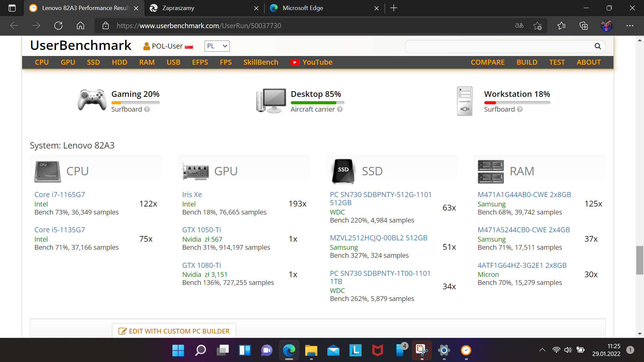Open the SSD menu item
Viewport: 644px width, 362px height.
click(94, 62)
